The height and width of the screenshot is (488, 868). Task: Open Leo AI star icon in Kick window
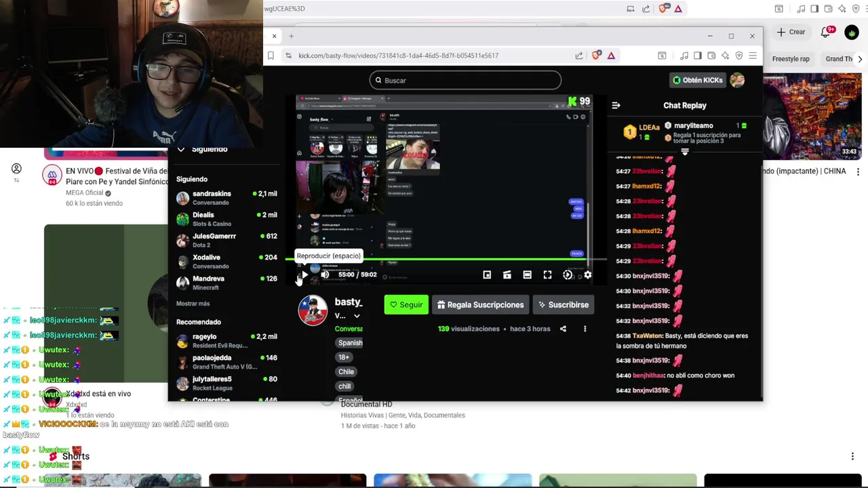[x=725, y=56]
